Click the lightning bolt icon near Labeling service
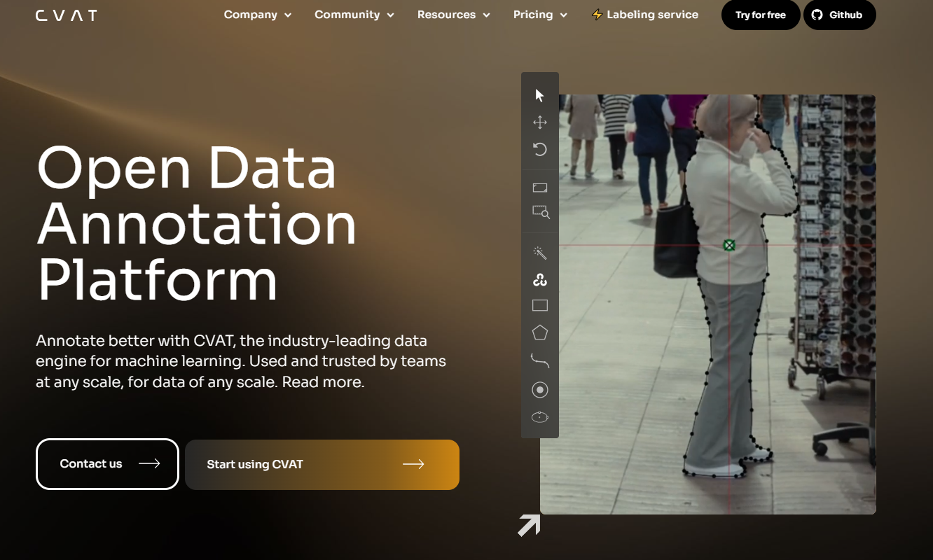The height and width of the screenshot is (560, 933). [597, 15]
